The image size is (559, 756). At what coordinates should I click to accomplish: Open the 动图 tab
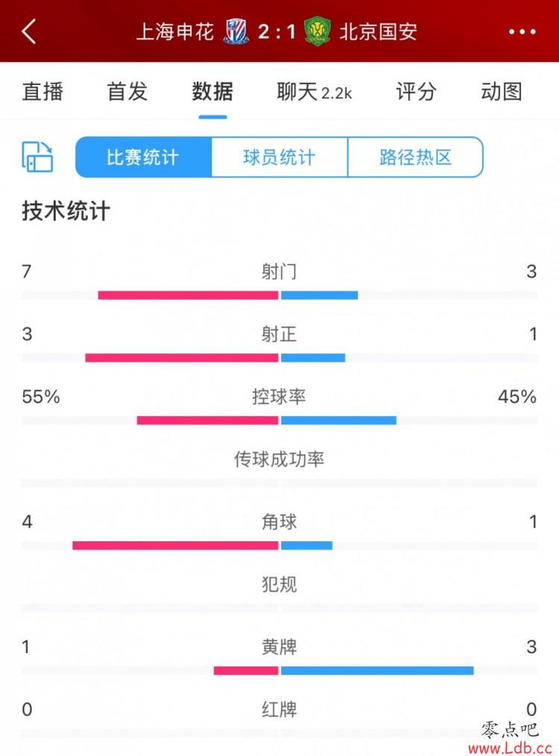point(501,92)
